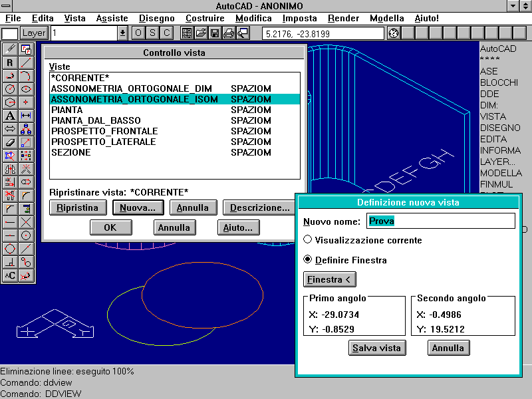Image resolution: width=532 pixels, height=399 pixels.
Task: Click the Save diskette toolbar icon
Action: point(215,33)
